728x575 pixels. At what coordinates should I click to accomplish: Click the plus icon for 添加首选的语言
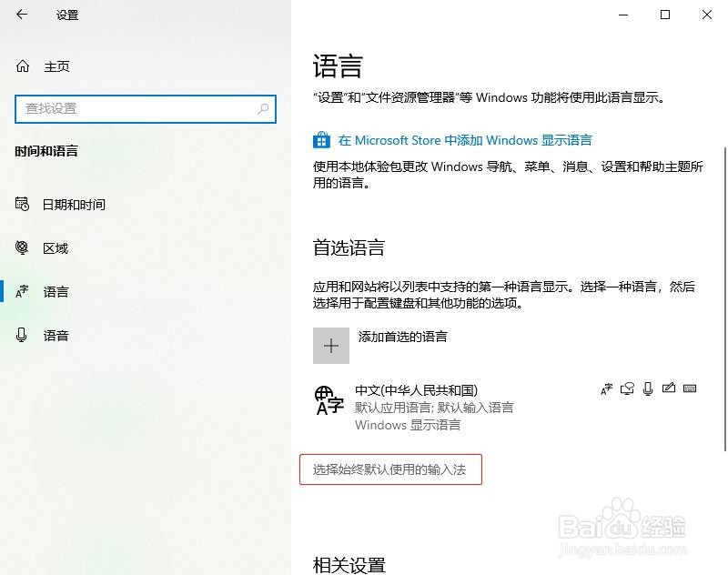pos(331,346)
